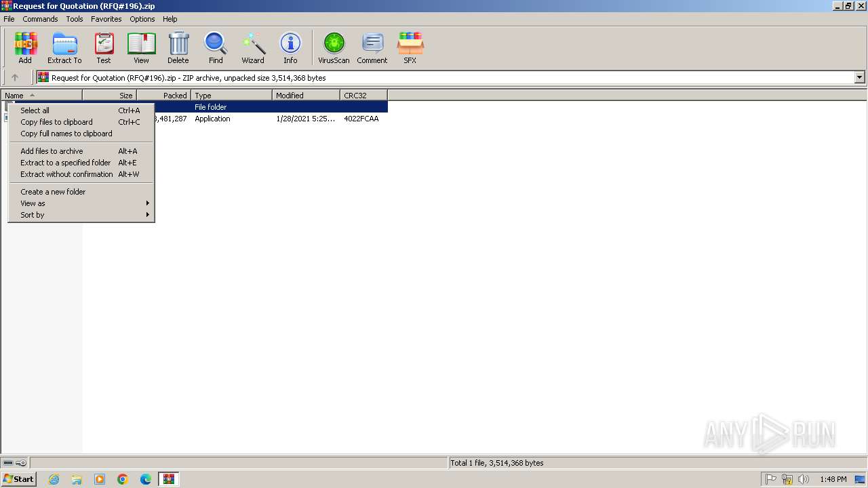
Task: Open the Help menu
Action: click(x=170, y=19)
